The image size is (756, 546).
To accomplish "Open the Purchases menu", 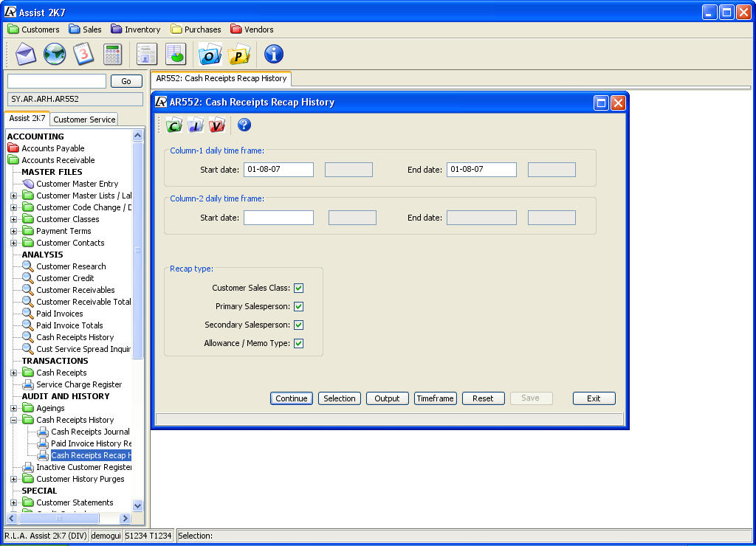I will 196,30.
